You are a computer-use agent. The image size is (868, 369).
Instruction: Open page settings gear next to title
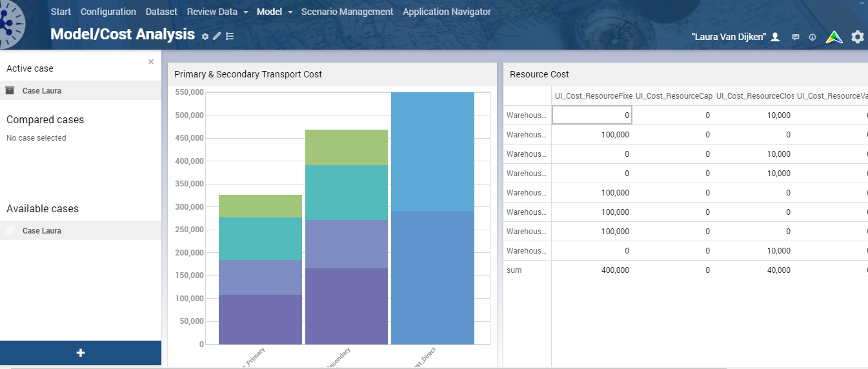pos(205,36)
